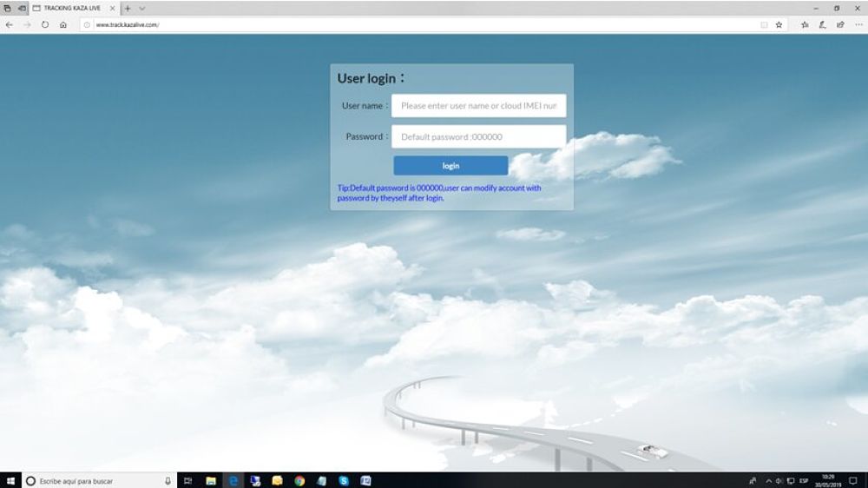Share this page using the Share icon
Viewport: 868px width, 488px height.
840,25
